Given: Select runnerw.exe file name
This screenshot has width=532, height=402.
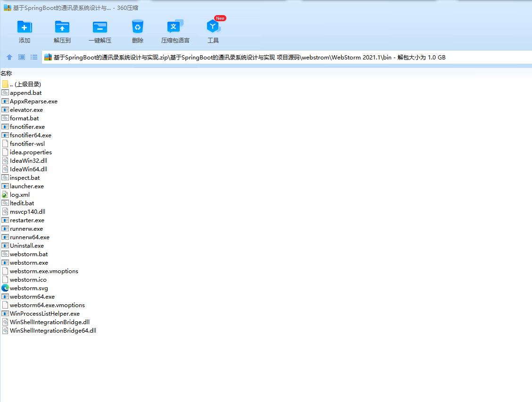Looking at the screenshot, I should pyautogui.click(x=26, y=229).
